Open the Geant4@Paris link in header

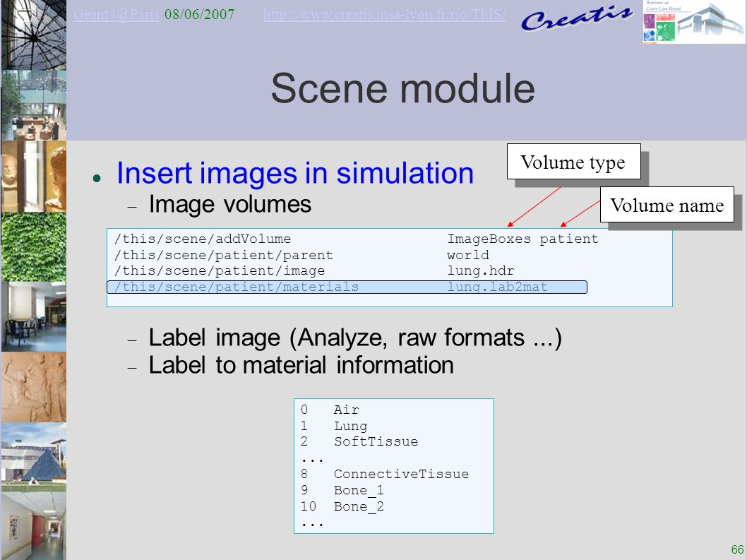point(116,14)
